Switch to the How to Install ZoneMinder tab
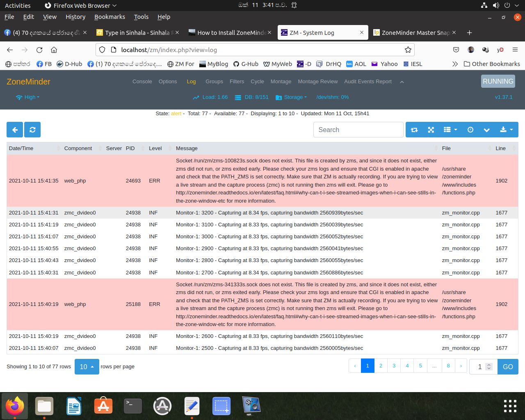525x420 pixels. pyautogui.click(x=230, y=32)
